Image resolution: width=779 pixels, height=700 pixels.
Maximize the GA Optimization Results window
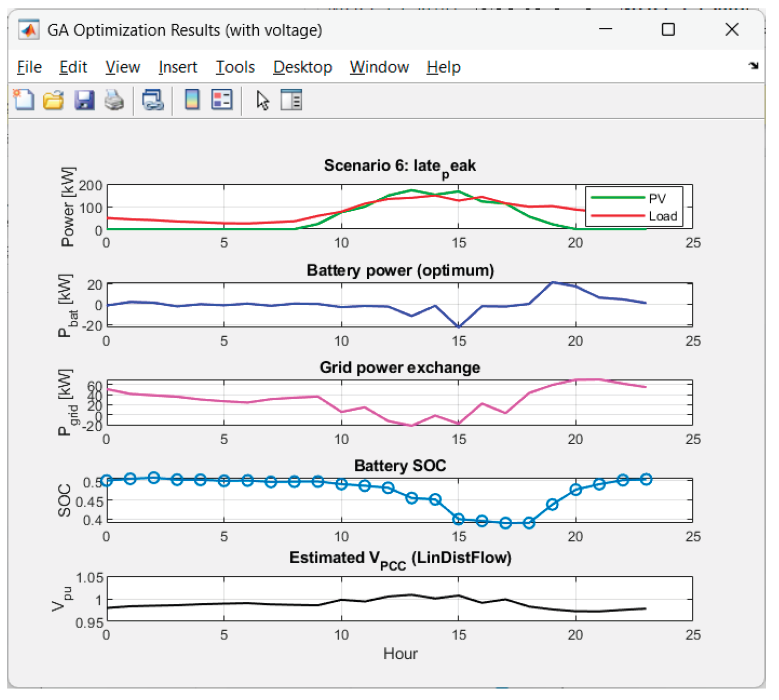point(668,30)
